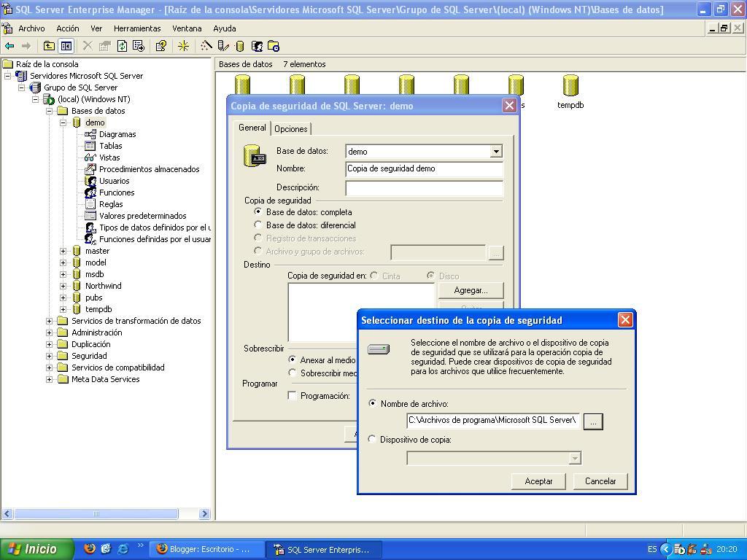Image resolution: width=747 pixels, height=560 pixels.
Task: Open Tablas node in the tree
Action: pos(111,146)
